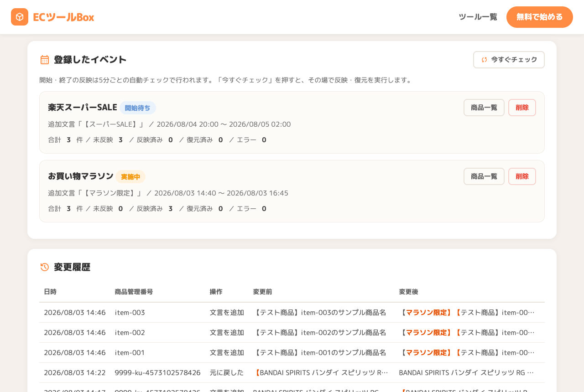Click the 変更後 column header
The image size is (584, 392).
[x=408, y=292]
